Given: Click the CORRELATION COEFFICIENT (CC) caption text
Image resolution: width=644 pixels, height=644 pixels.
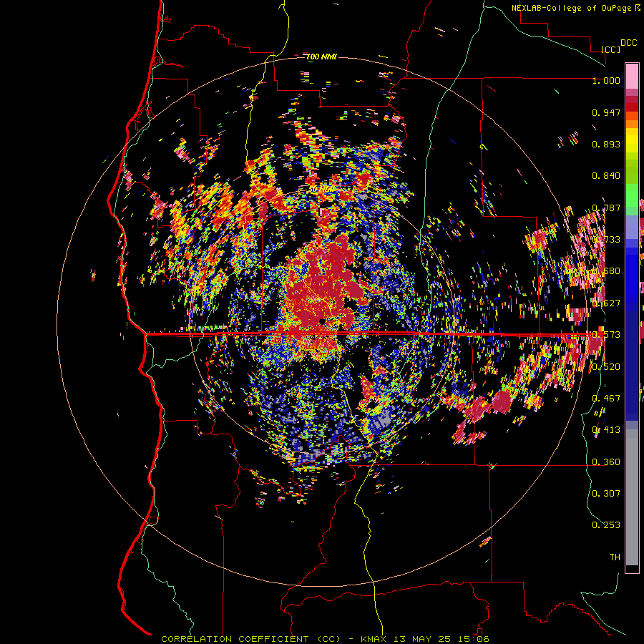Looking at the screenshot, I should coord(250,639).
